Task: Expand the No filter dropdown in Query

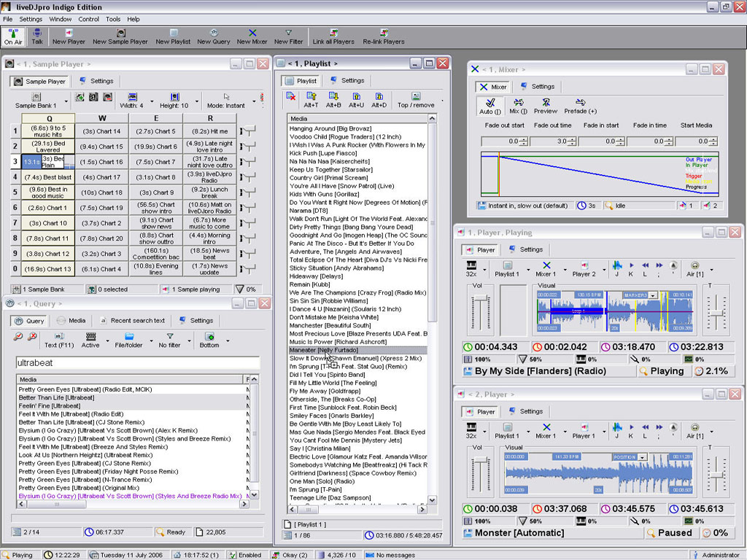Action: (190, 341)
